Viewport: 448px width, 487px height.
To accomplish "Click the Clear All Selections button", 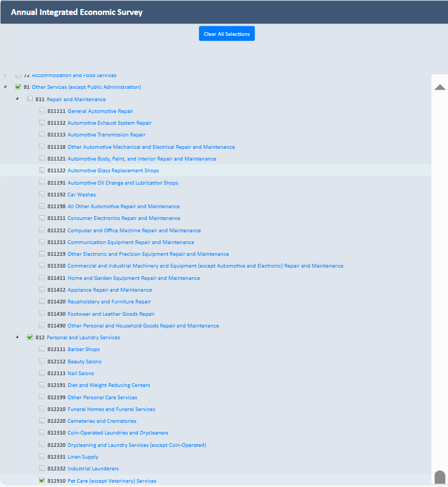I will point(227,34).
